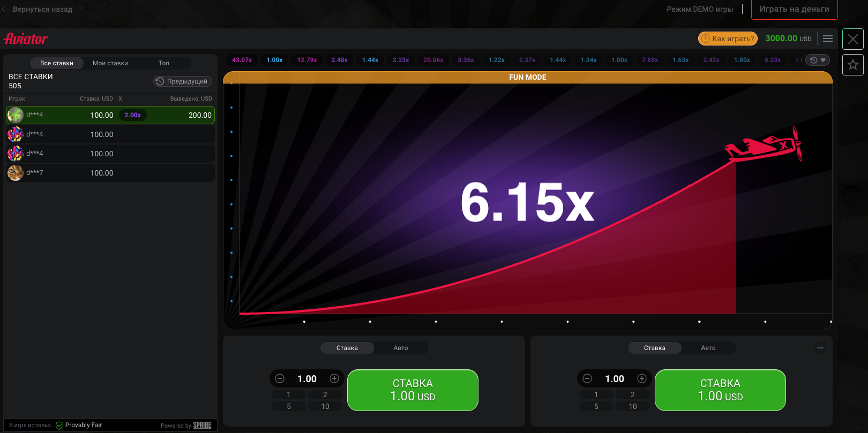
Task: Click the favorite star icon
Action: 852,65
